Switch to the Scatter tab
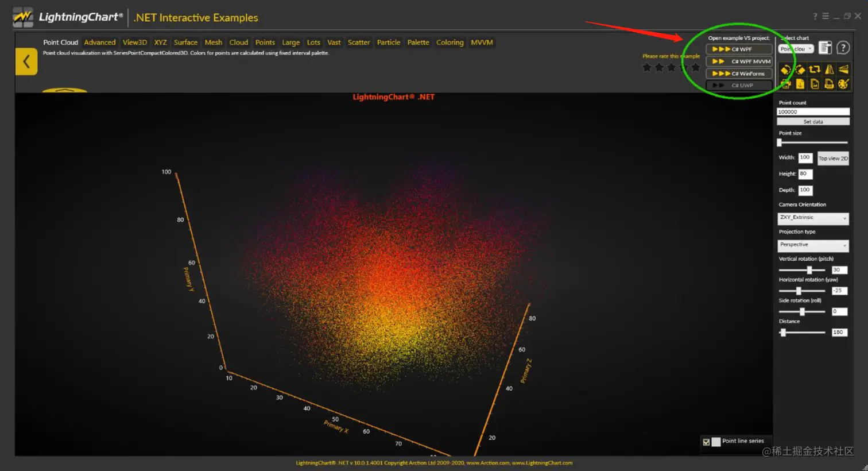Image resolution: width=868 pixels, height=471 pixels. point(359,43)
